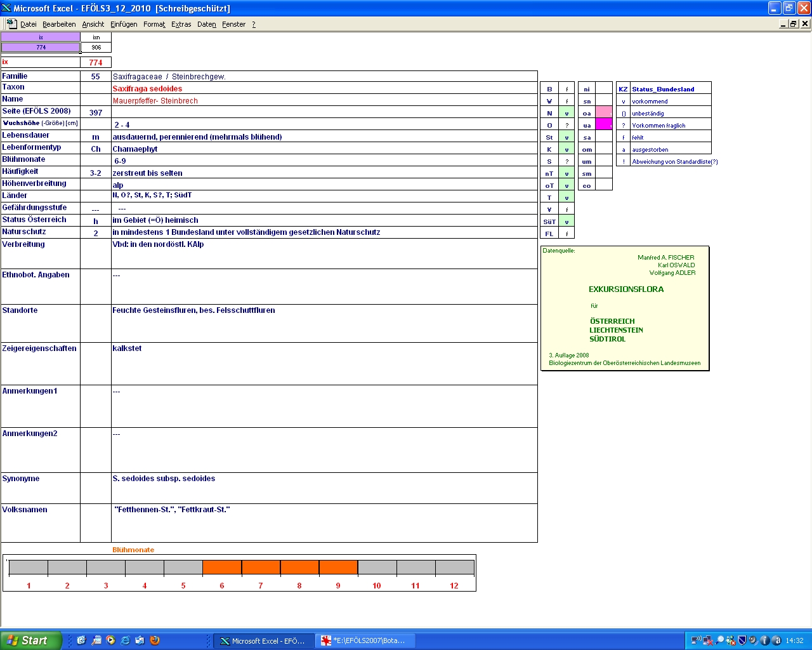Launch Internet Explorer from quick launch
This screenshot has height=650, width=812.
click(125, 640)
